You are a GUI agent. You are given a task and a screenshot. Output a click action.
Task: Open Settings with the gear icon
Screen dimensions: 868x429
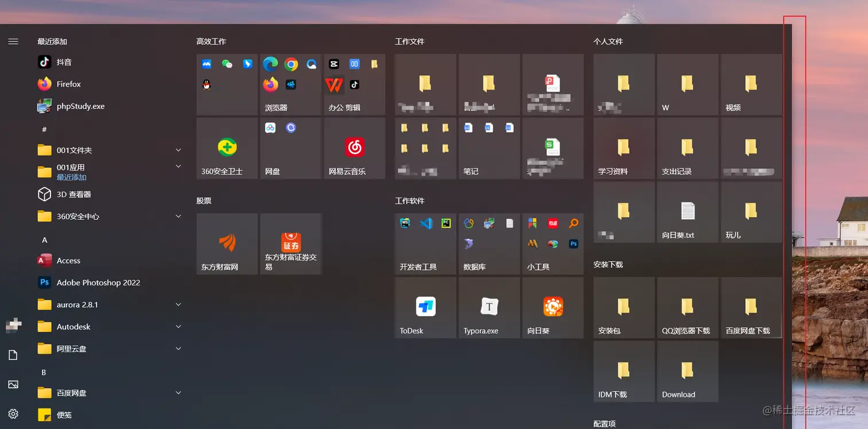[x=13, y=413]
